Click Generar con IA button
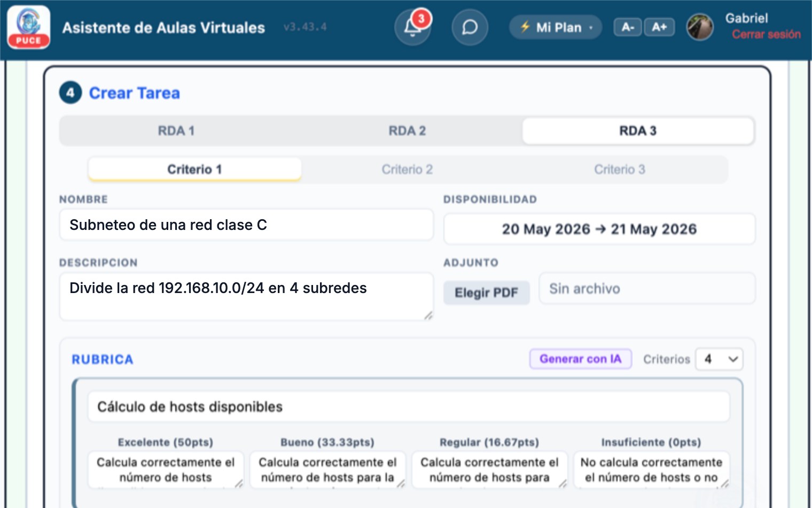This screenshot has width=812, height=508. click(x=581, y=359)
